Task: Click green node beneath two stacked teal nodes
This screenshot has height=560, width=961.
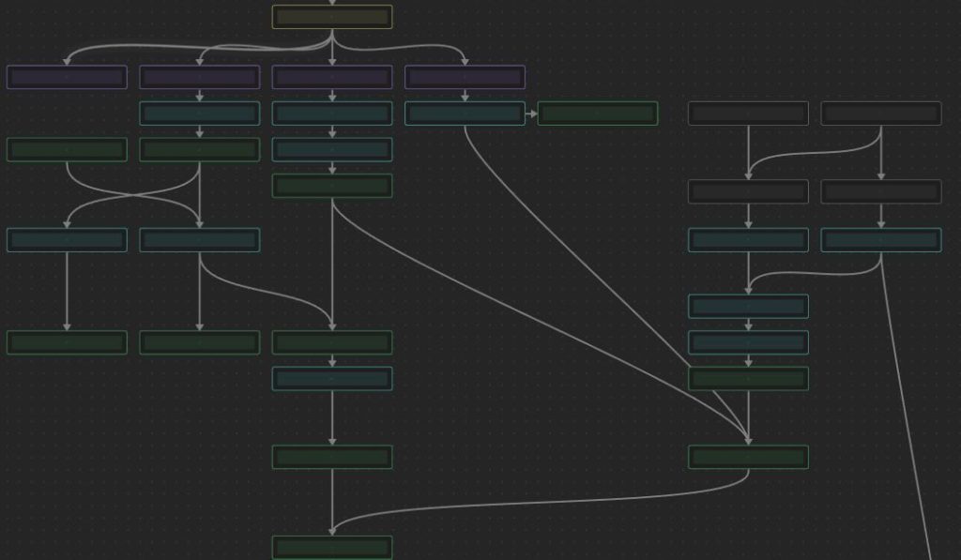Action: pos(748,379)
